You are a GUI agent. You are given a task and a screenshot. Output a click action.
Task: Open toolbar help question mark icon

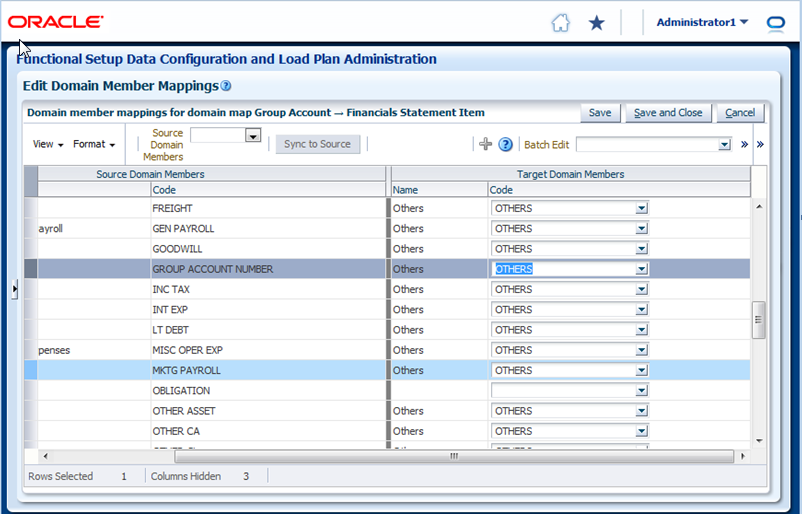coord(505,145)
